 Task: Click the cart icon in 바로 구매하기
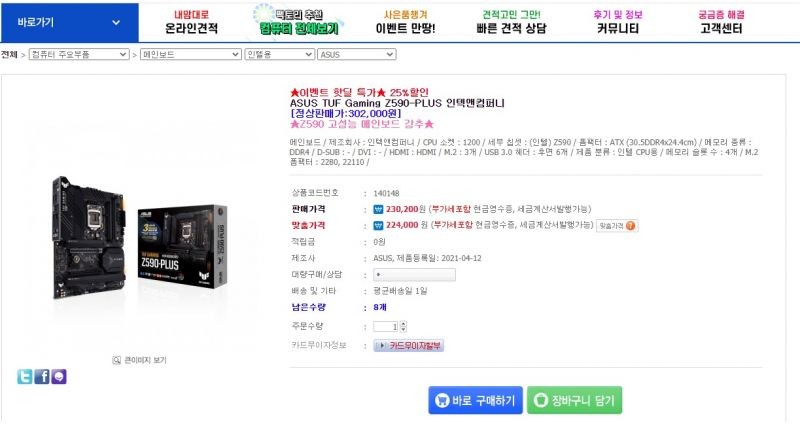[442, 401]
